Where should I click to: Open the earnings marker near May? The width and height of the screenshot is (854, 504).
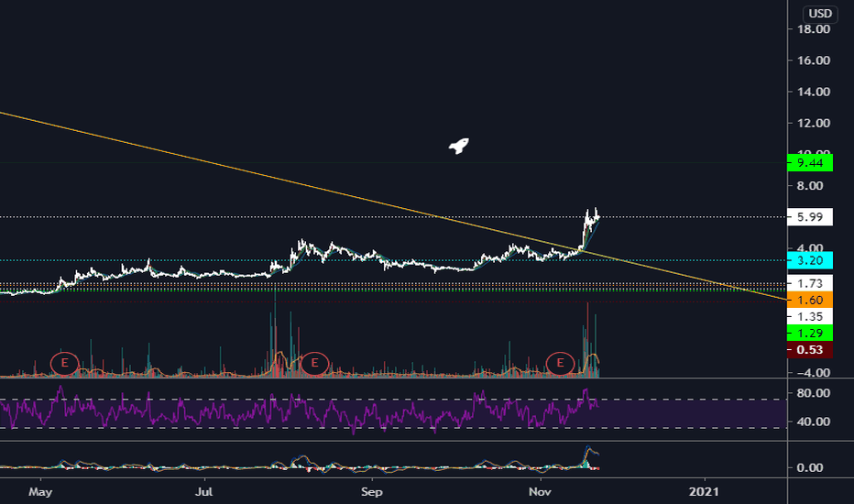[x=65, y=363]
